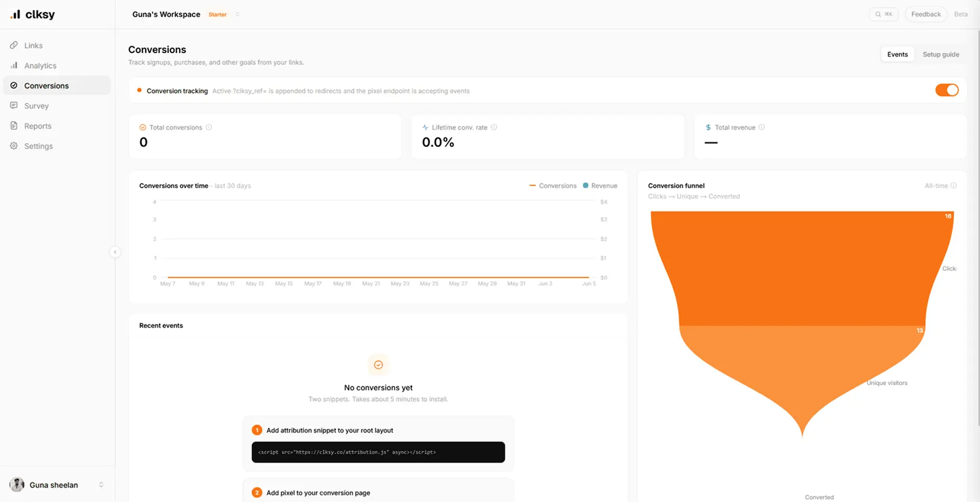Click the Clicks segment of the funnel
This screenshot has width=980, height=502.
[802, 268]
